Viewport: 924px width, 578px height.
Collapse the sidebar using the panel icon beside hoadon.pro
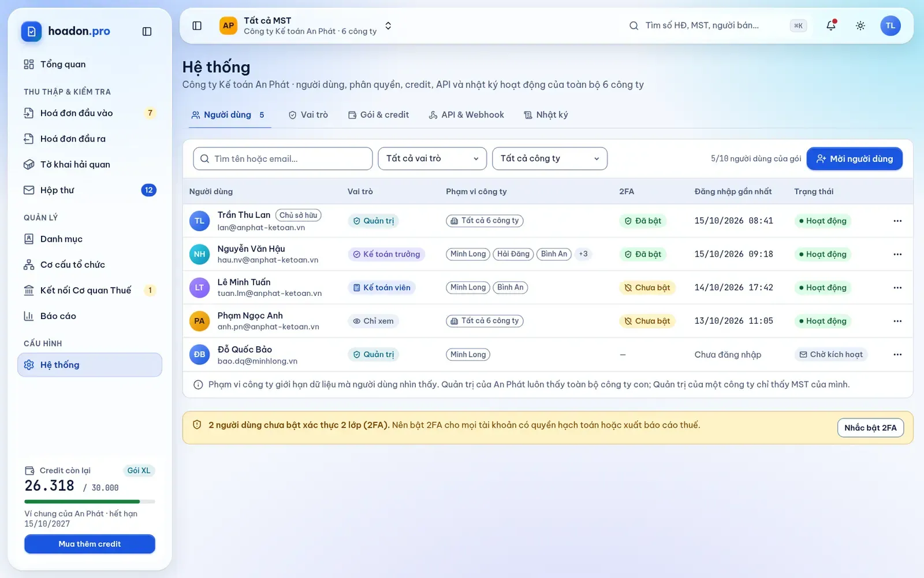click(x=147, y=31)
